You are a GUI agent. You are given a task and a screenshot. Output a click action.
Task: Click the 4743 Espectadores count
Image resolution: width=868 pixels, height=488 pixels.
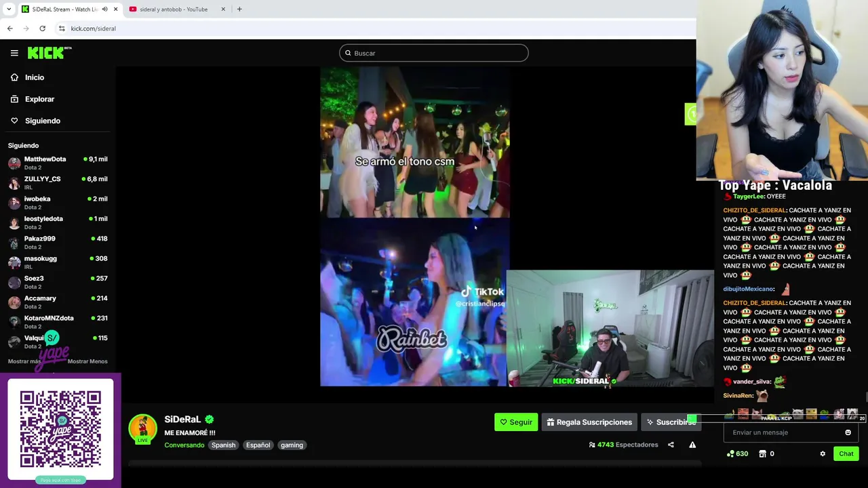tap(623, 445)
